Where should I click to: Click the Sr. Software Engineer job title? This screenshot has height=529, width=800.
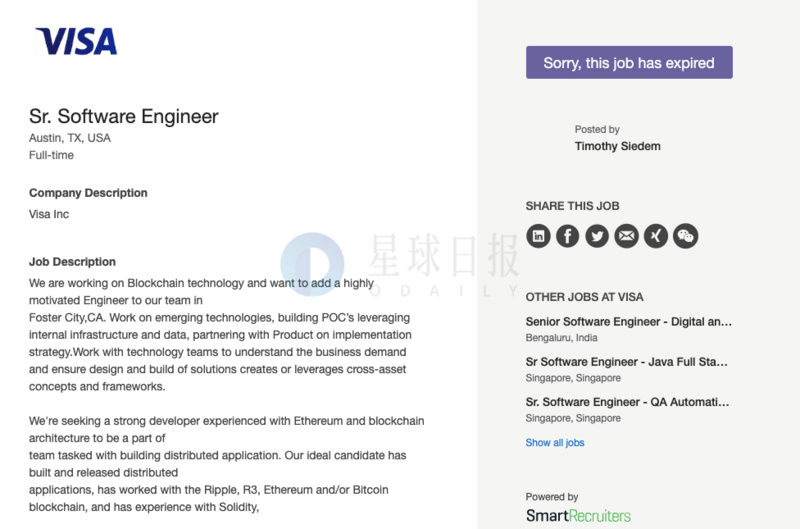tap(124, 116)
